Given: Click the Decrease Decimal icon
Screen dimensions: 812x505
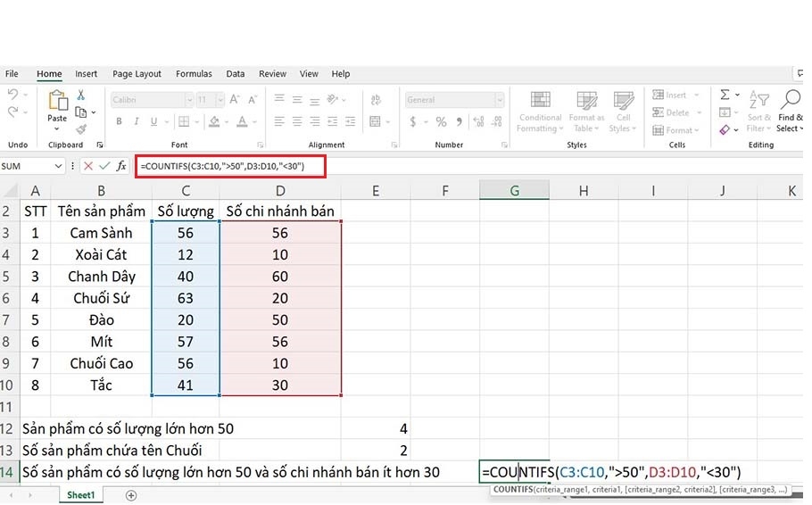Looking at the screenshot, I should click(x=497, y=121).
